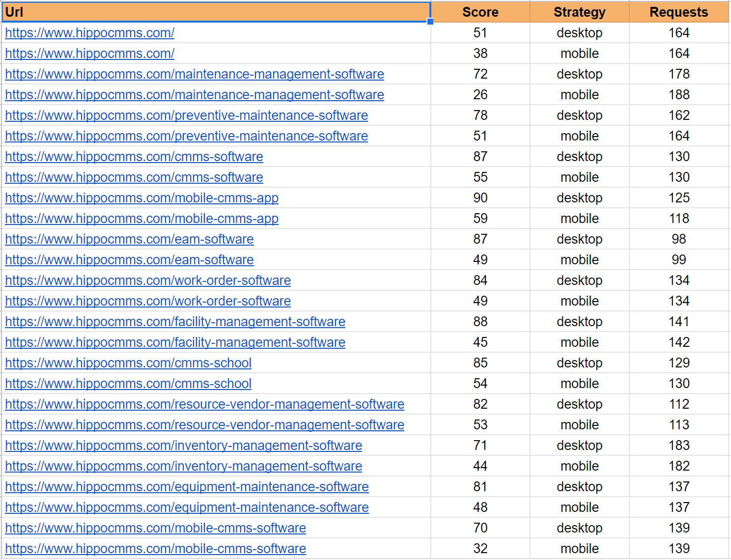Open maintenance-management-software link with score 26
The height and width of the screenshot is (560, 731).
[x=195, y=95]
